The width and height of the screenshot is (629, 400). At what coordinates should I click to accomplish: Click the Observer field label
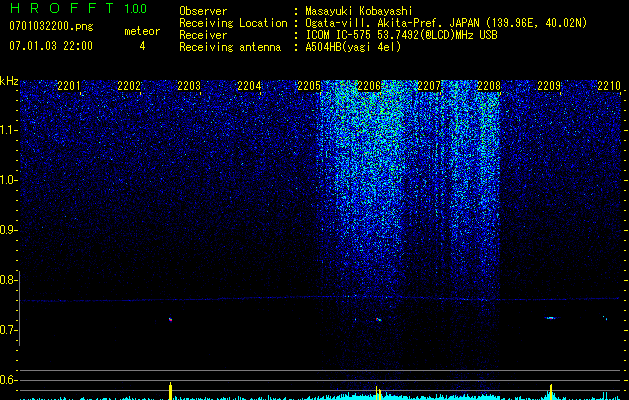click(x=203, y=11)
